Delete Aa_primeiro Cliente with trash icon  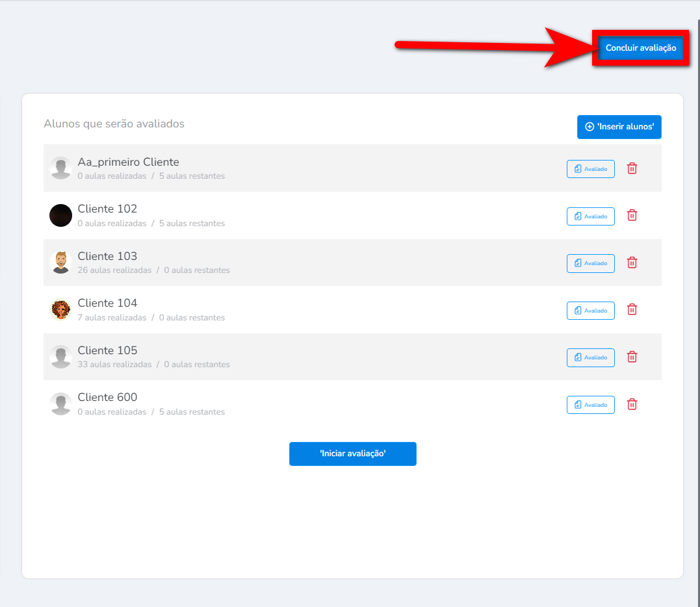(x=632, y=168)
